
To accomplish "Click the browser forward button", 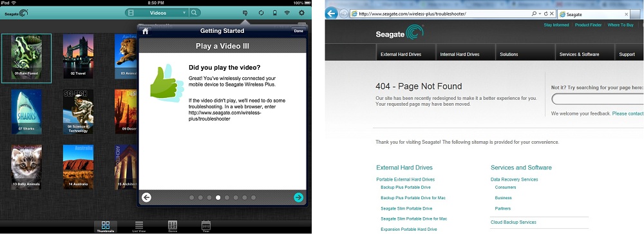I will 344,14.
